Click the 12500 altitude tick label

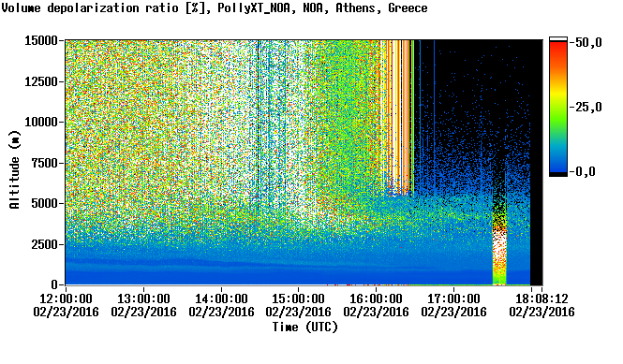point(41,81)
